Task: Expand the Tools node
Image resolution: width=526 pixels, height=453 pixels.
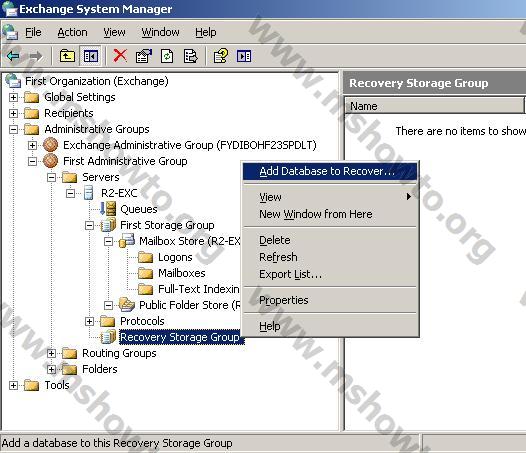Action: tap(13, 385)
